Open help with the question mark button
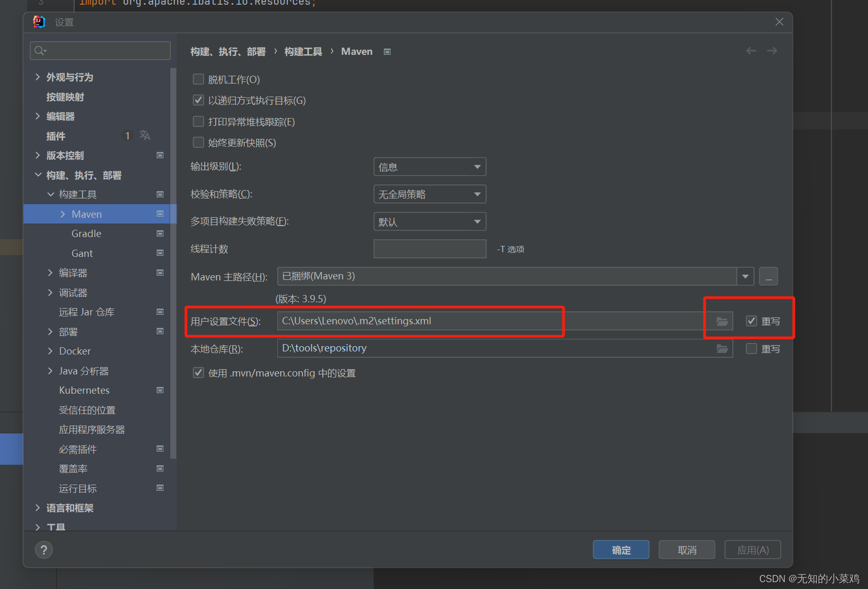Image resolution: width=868 pixels, height=589 pixels. (x=44, y=550)
